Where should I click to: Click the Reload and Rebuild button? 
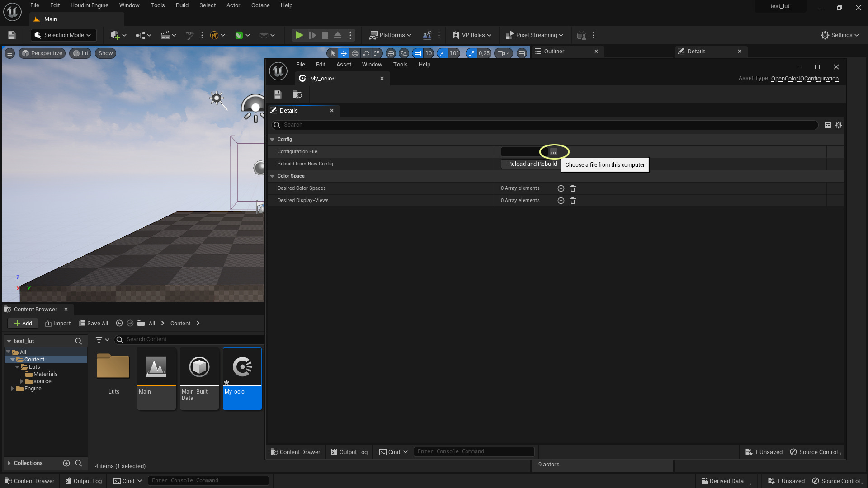point(532,164)
